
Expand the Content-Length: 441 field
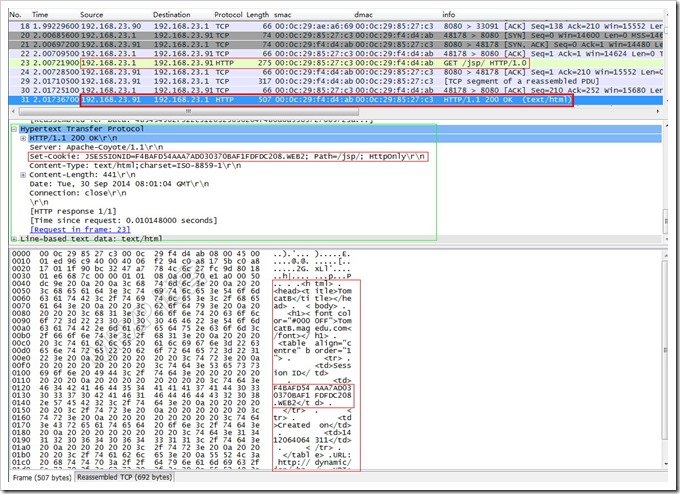[23, 175]
